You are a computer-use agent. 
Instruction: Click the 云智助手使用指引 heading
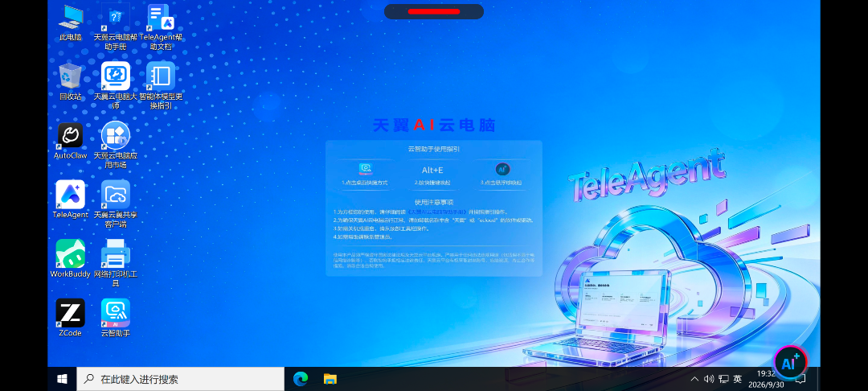433,149
